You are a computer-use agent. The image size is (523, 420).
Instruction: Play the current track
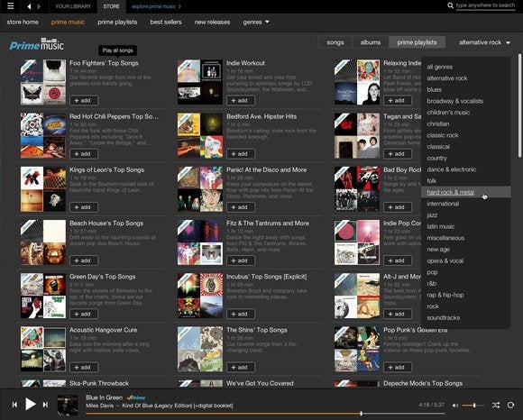[x=31, y=404]
